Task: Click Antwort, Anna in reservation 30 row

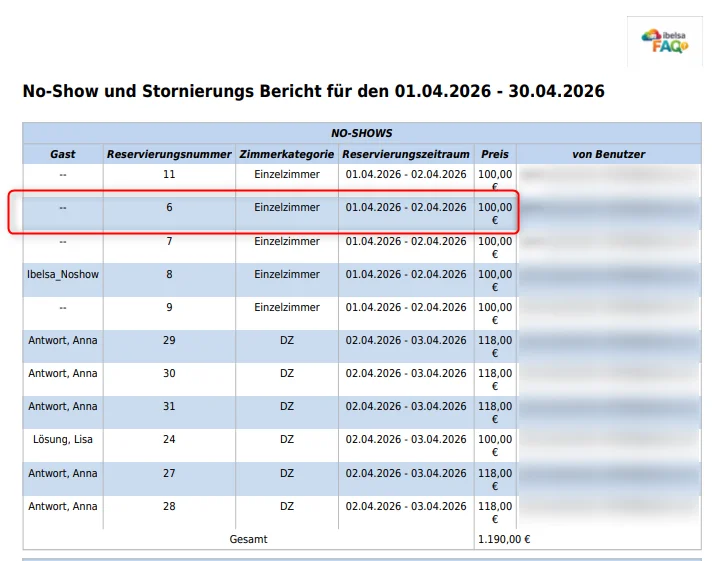Action: 63,373
